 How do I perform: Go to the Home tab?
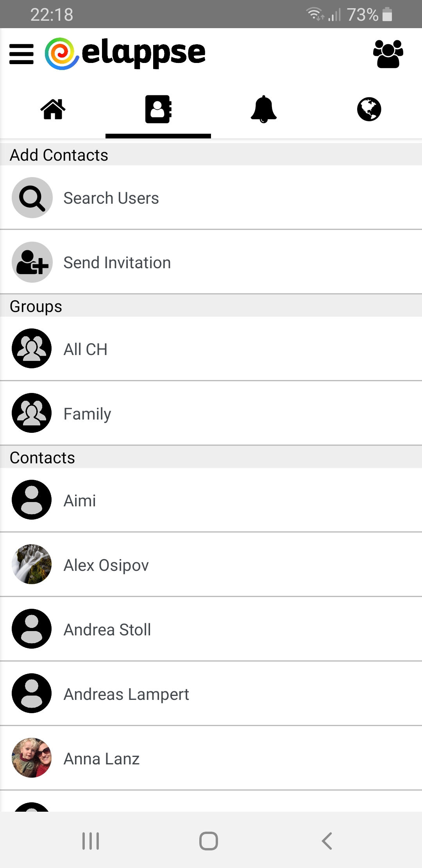pos(53,109)
